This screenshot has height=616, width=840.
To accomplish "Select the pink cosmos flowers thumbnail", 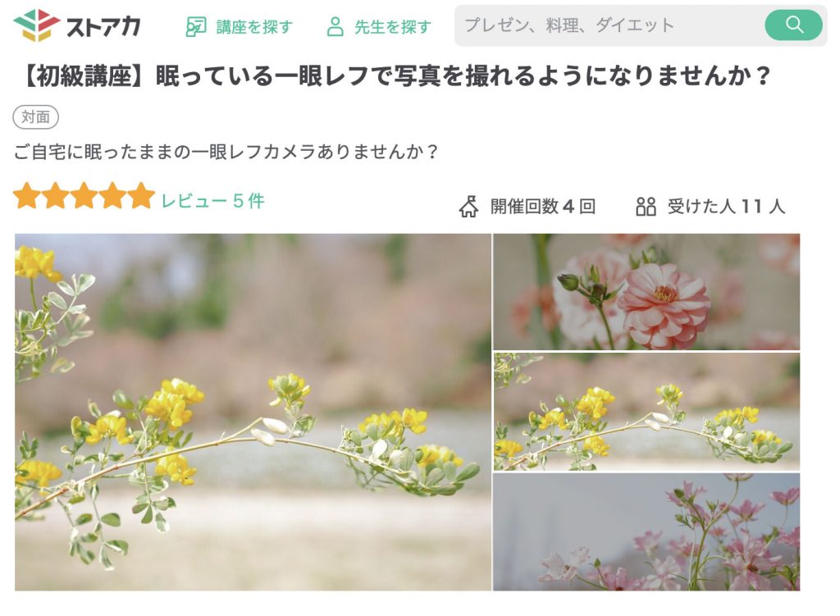I will click(646, 532).
